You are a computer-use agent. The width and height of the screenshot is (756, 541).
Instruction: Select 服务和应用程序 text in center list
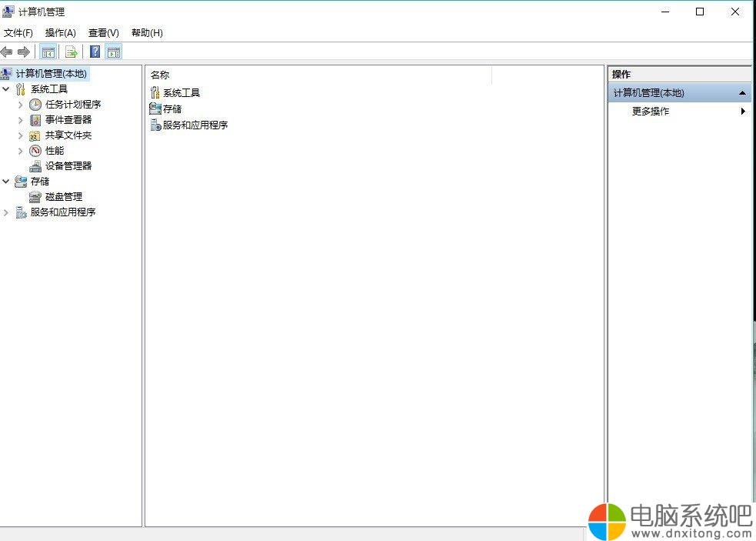[195, 125]
